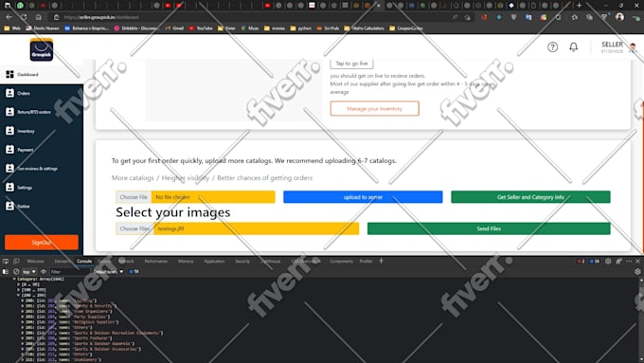Toggle the console sidebar panel icon
The height and width of the screenshot is (363, 644).
pyautogui.click(x=6, y=271)
